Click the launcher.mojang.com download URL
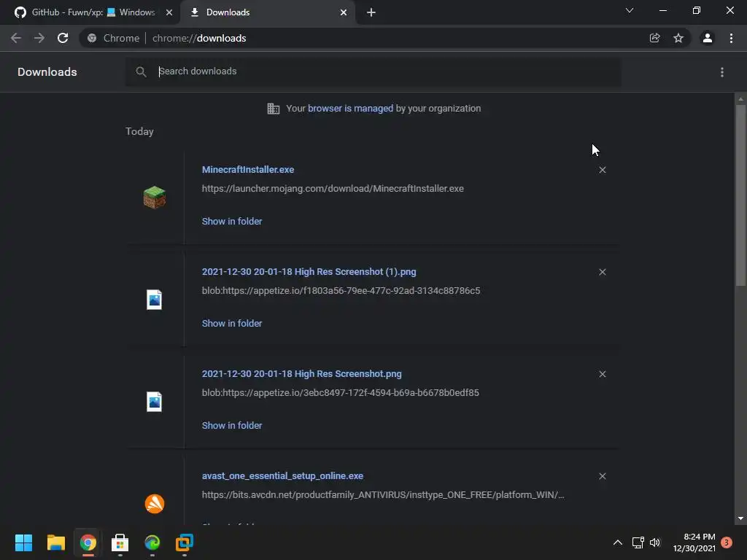 [333, 189]
